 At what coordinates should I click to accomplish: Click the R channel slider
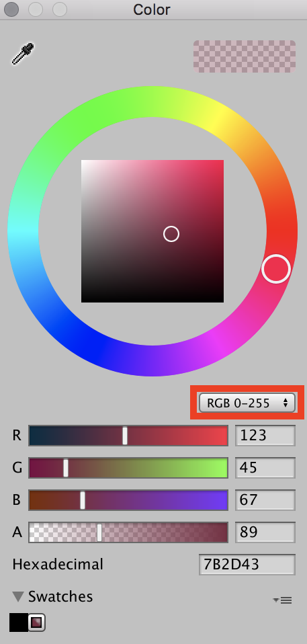coord(128,436)
